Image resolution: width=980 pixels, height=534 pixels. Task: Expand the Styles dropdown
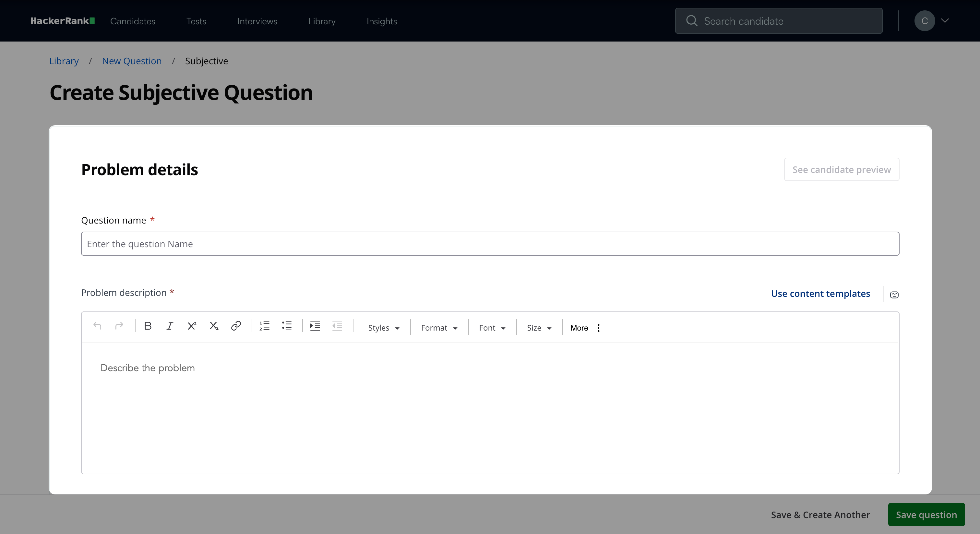384,328
